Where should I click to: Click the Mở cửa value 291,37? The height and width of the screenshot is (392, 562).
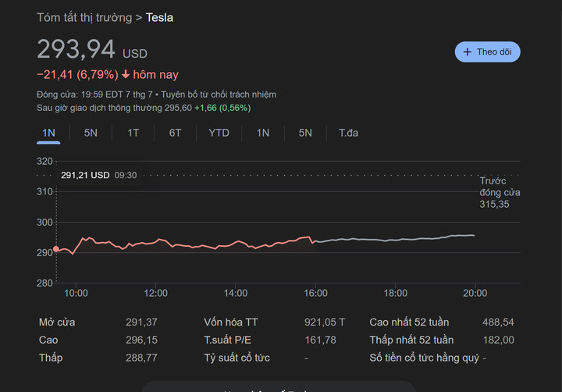141,322
